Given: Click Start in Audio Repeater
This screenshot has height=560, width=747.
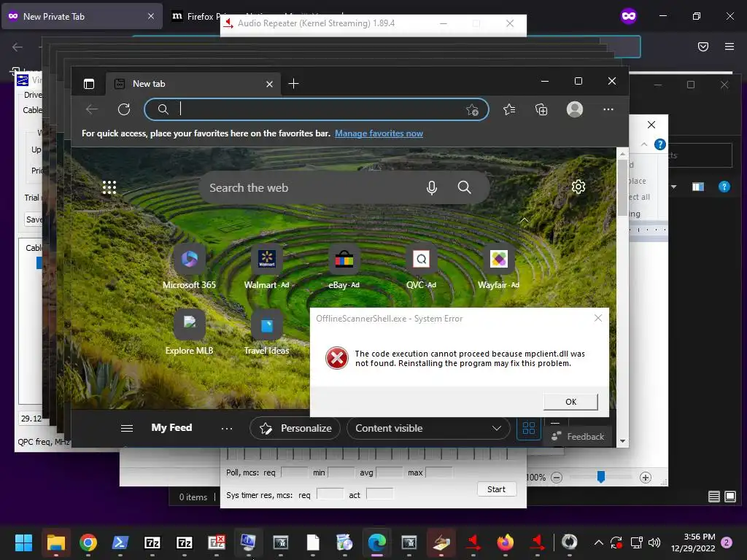Looking at the screenshot, I should click(496, 489).
